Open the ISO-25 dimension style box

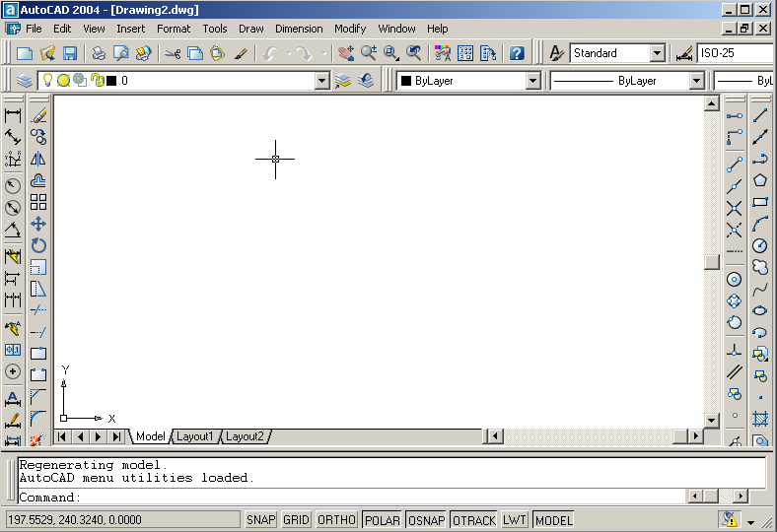click(737, 53)
